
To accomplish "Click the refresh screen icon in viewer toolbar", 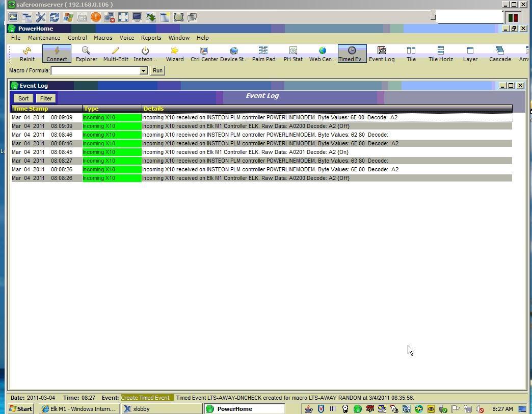I will click(55, 17).
